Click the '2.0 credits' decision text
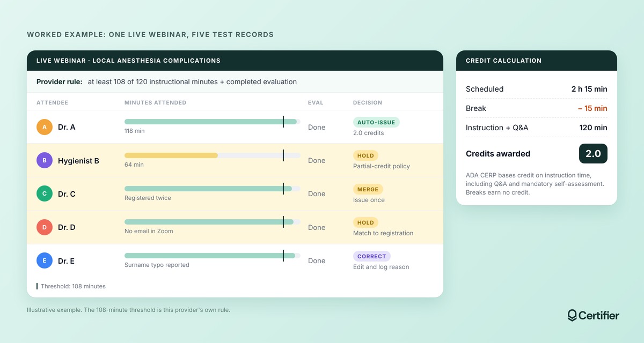The image size is (644, 343). (x=369, y=133)
